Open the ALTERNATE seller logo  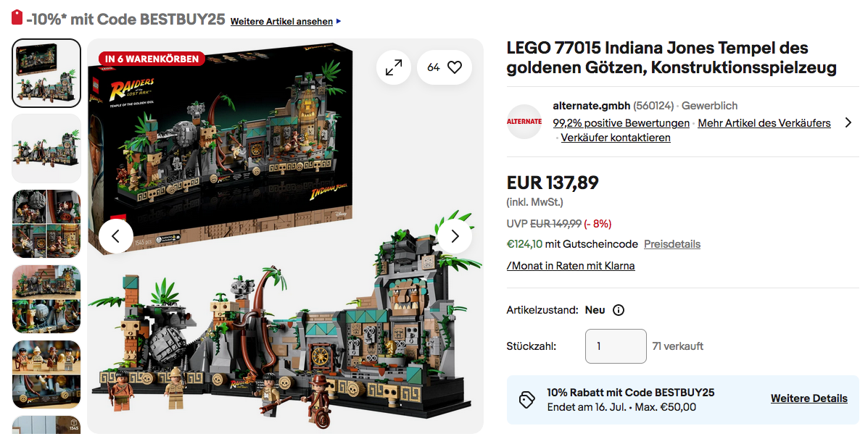coord(524,122)
